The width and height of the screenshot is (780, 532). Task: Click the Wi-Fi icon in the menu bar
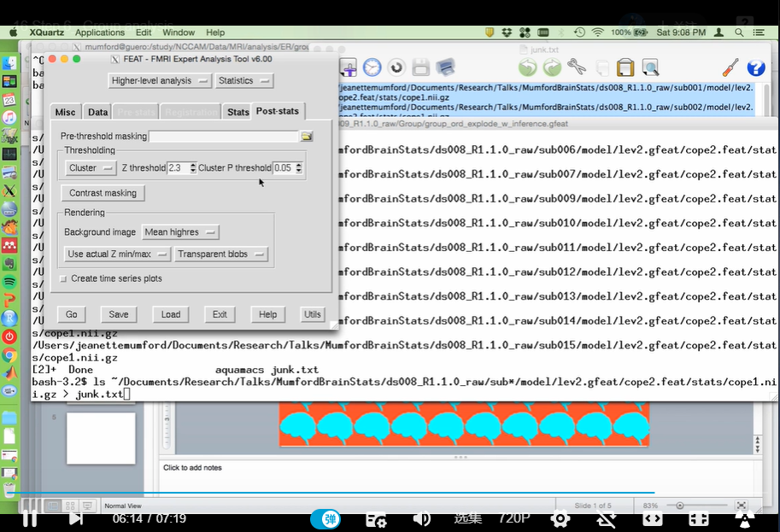(597, 32)
